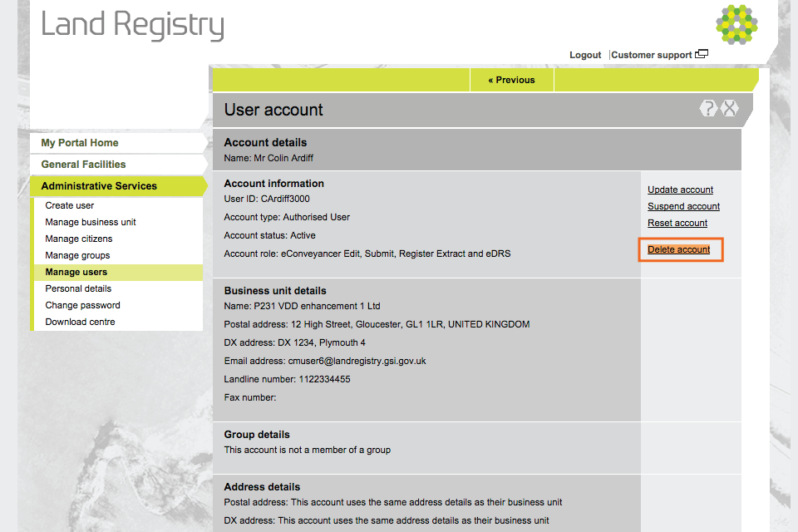Click 'User ID: CArdiff3000' text
This screenshot has width=798, height=532.
tap(267, 199)
